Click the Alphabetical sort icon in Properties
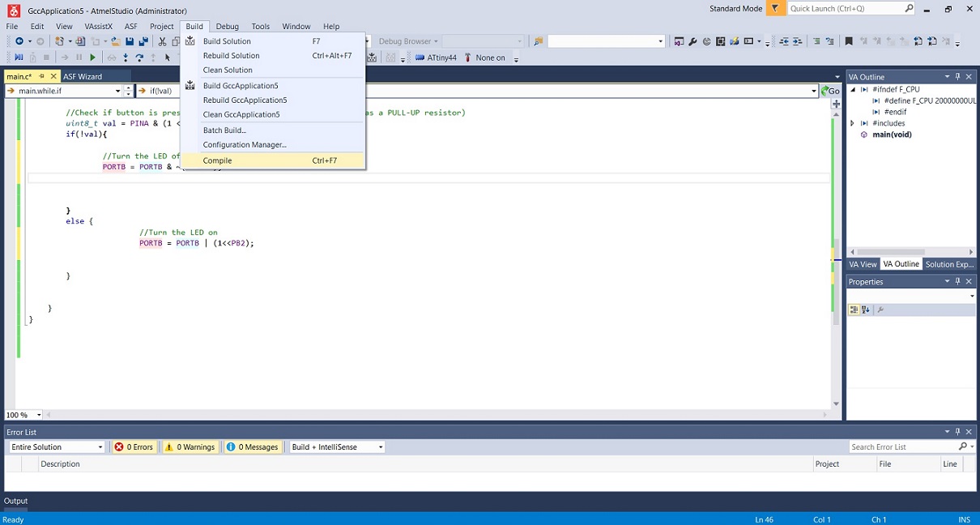Viewport: 980px width, 525px height. [x=866, y=309]
